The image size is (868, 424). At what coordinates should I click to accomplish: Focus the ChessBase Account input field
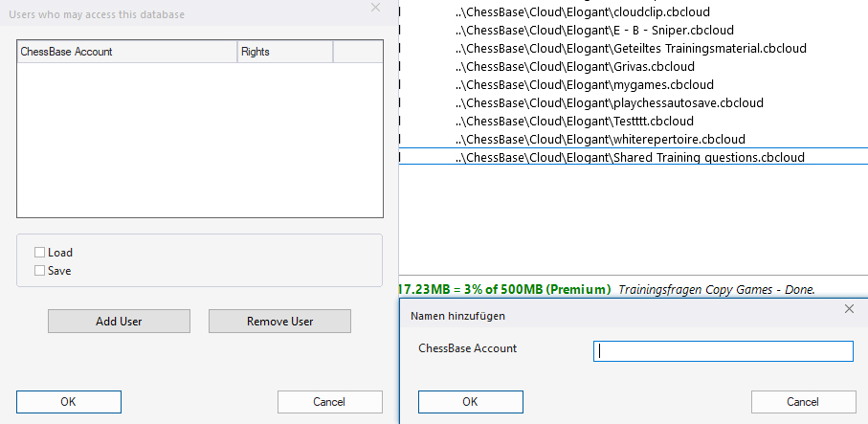[x=723, y=351]
